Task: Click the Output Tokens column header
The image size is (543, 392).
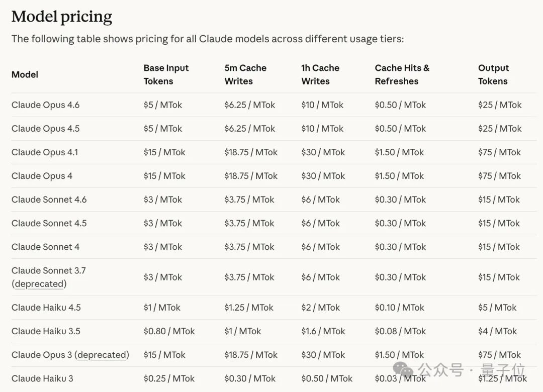Action: pyautogui.click(x=493, y=74)
